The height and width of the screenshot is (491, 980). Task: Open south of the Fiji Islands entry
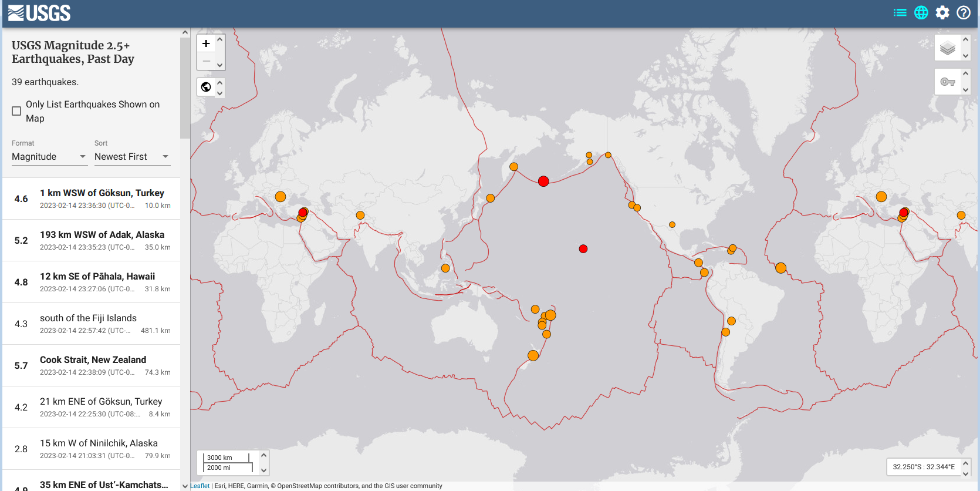click(92, 324)
